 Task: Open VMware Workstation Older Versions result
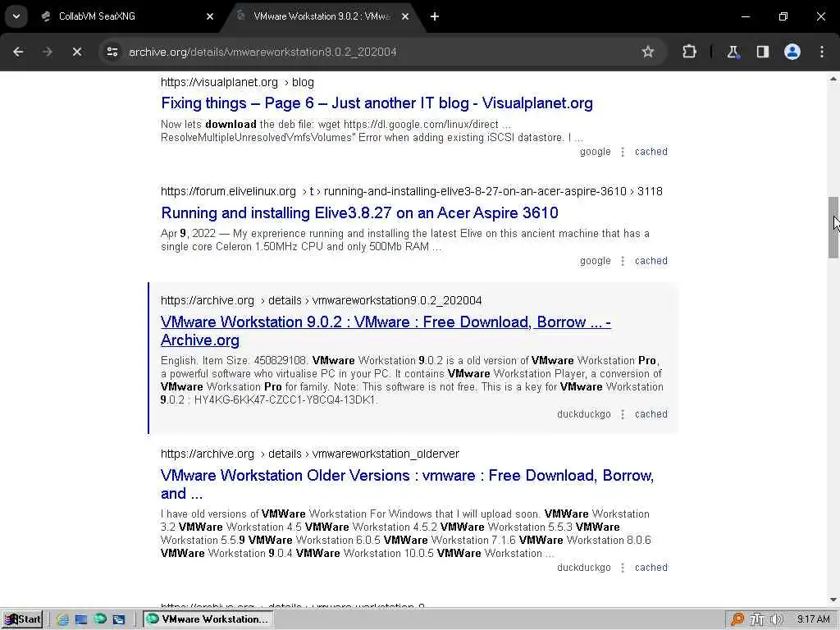[x=407, y=484]
